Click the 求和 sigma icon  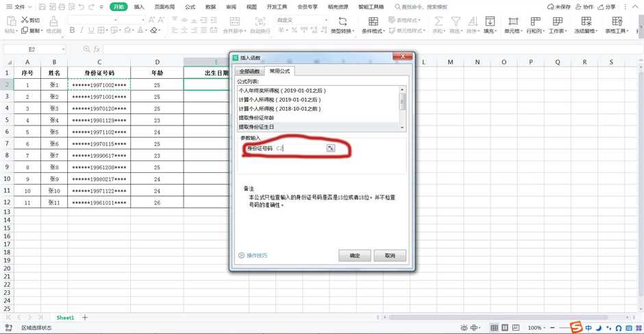coord(438,21)
